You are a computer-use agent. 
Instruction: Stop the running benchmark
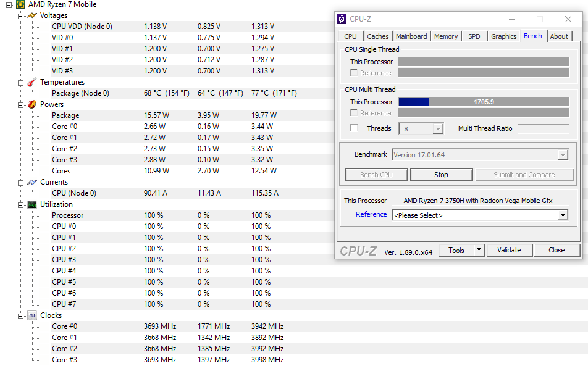click(x=441, y=175)
